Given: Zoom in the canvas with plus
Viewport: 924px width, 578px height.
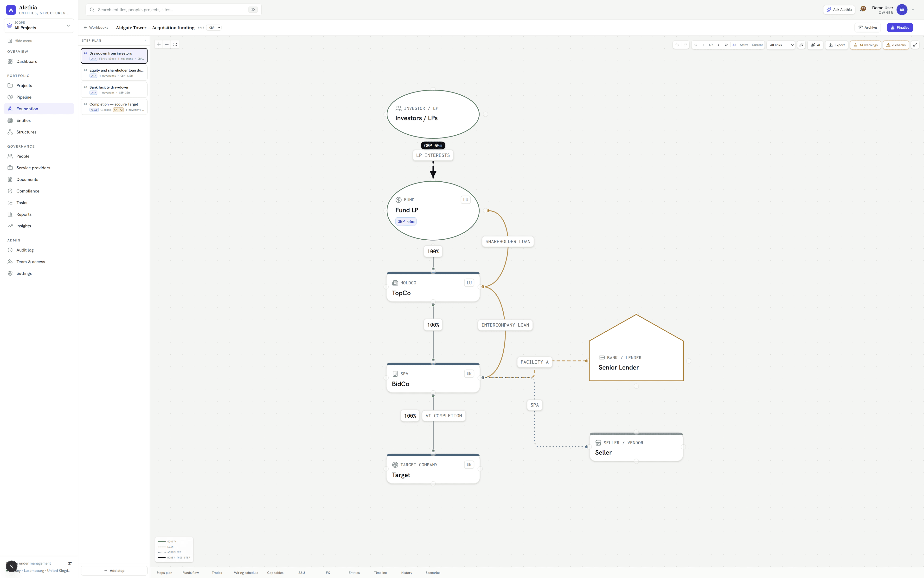Looking at the screenshot, I should [159, 44].
